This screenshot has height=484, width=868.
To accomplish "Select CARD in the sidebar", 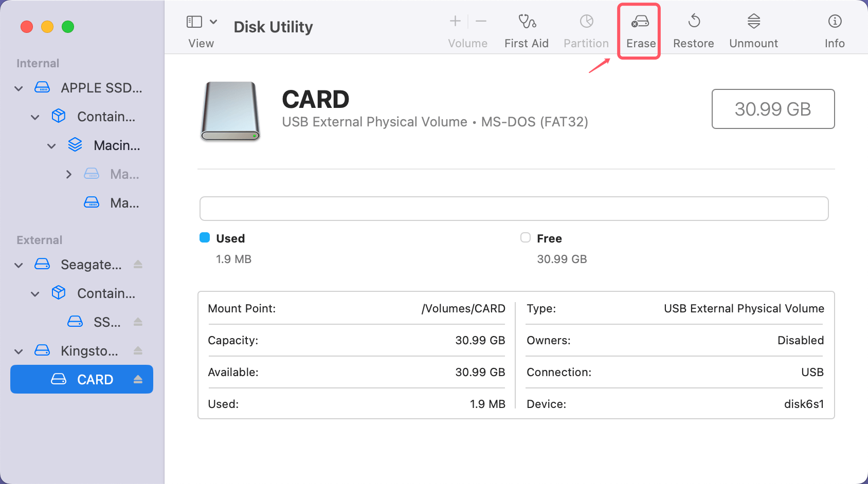I will click(95, 379).
